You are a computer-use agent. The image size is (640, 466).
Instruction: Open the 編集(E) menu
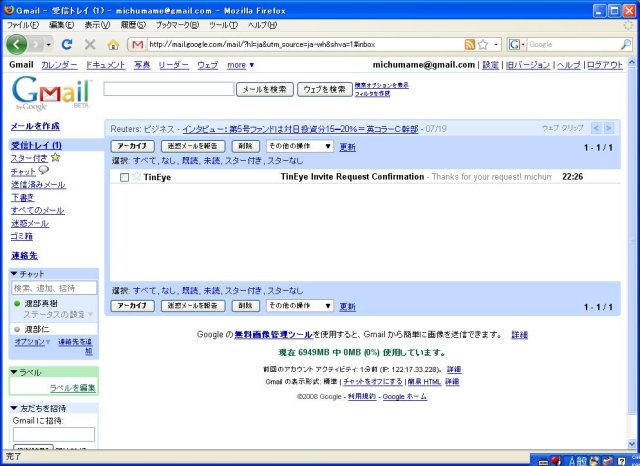[x=61, y=25]
